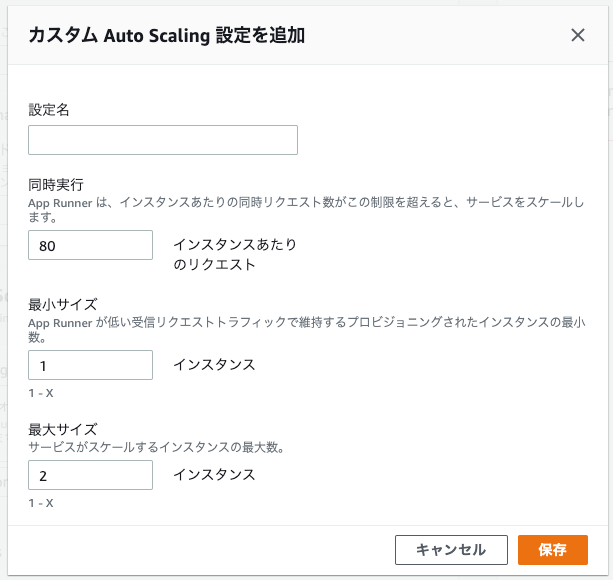This screenshot has height=580, width=613.
Task: Click the 1 - X hint under 最小サイズ
Action: [41, 393]
